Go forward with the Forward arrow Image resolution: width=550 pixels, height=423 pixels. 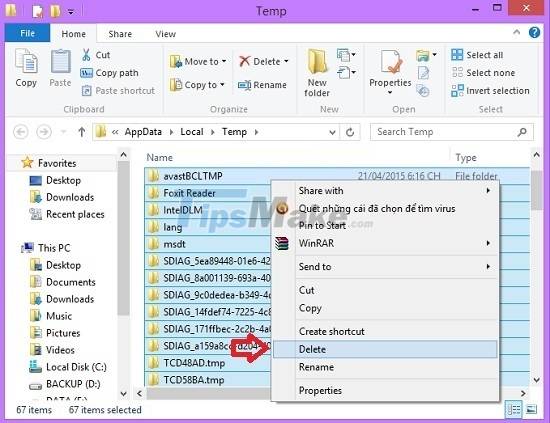(44, 132)
